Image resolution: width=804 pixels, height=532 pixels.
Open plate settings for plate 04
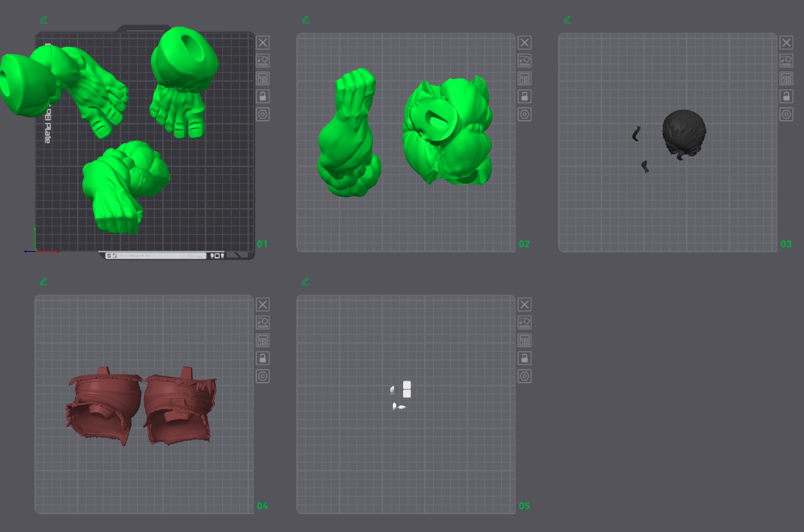tap(263, 376)
